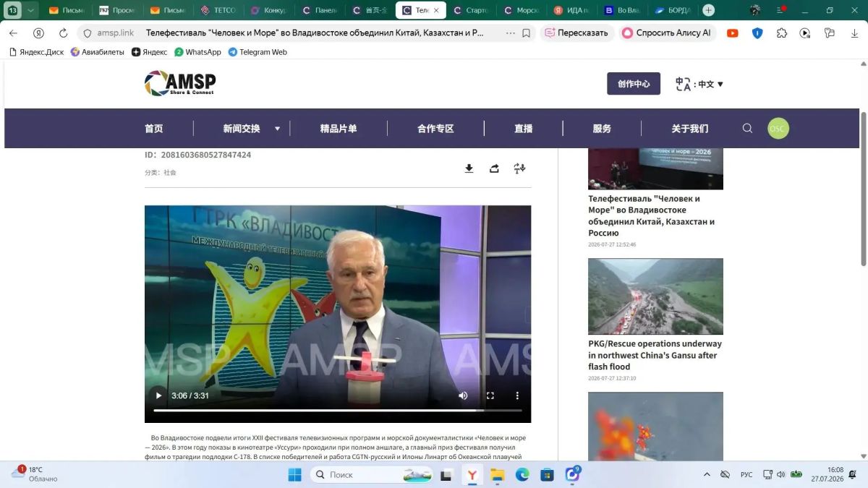Viewport: 868px width, 488px height.
Task: Open the green OSC user avatar
Action: point(778,129)
